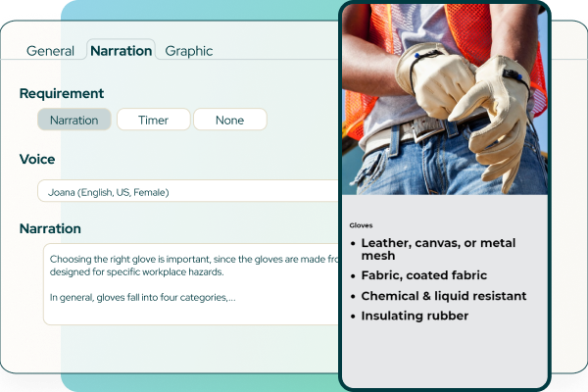Open the Joana voice dropdown
588x392 pixels.
(186, 192)
